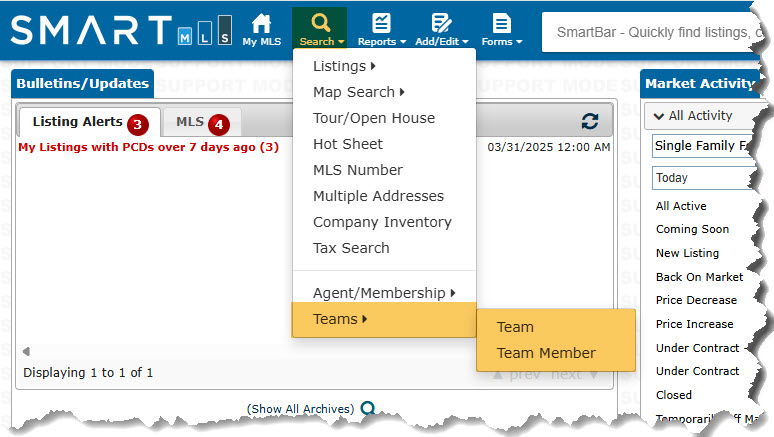Choose Team Member in the submenu
Viewport: 774px width, 437px height.
tap(546, 353)
